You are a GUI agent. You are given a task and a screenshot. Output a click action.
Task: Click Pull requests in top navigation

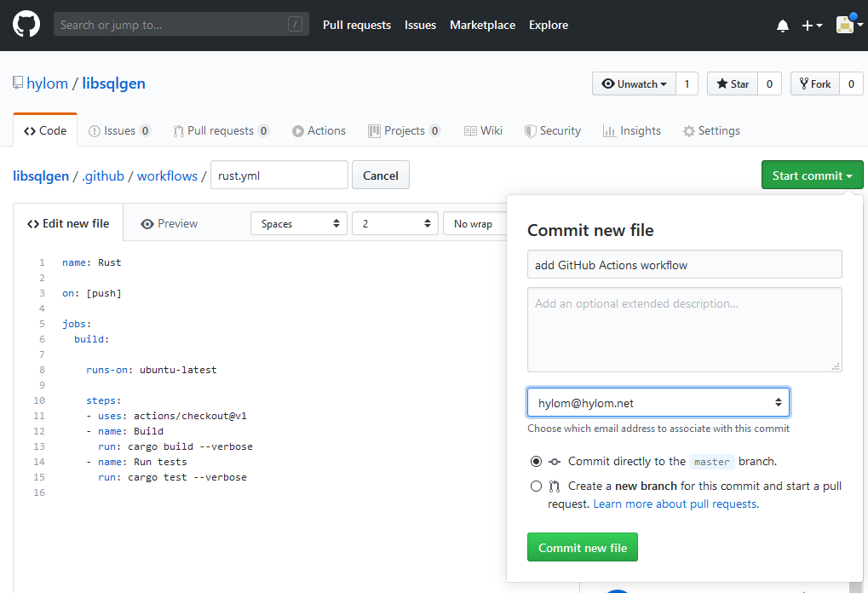[x=357, y=25]
